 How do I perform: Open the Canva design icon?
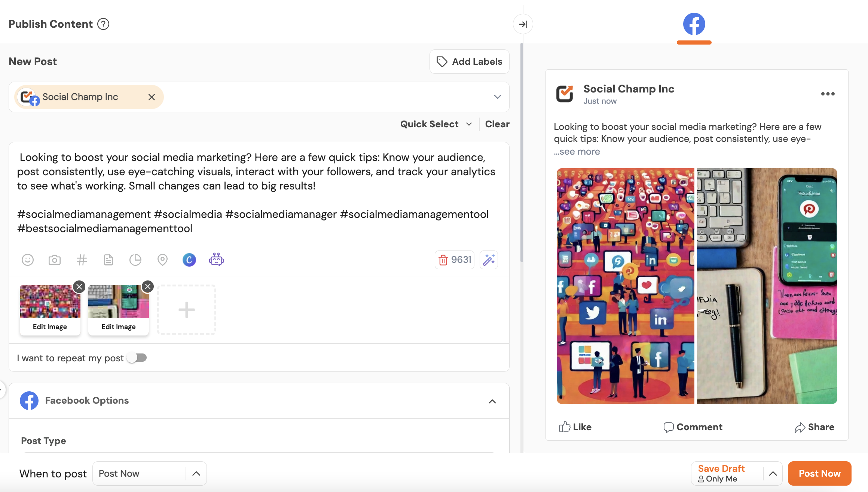point(189,260)
